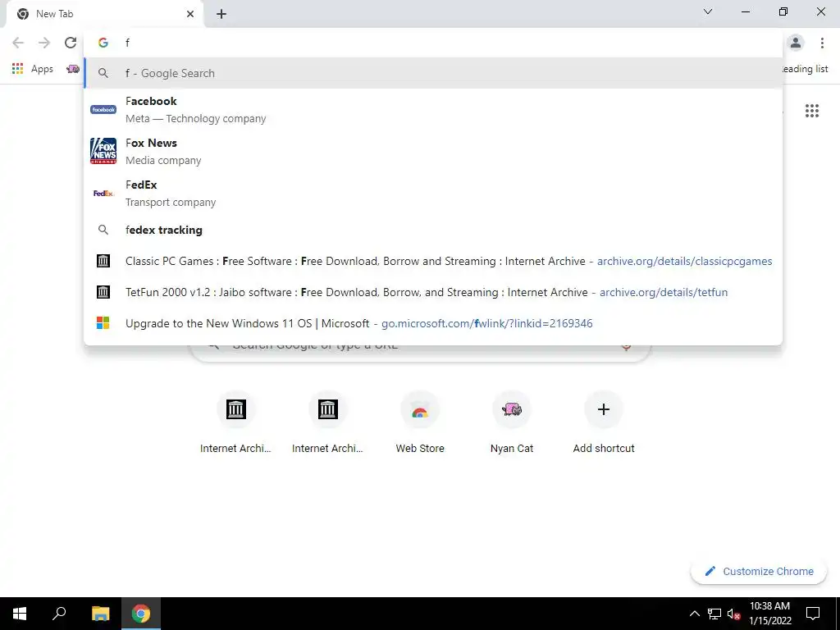This screenshot has height=630, width=840.
Task: Open the second Internet Archive shortcut tile
Action: 327,422
